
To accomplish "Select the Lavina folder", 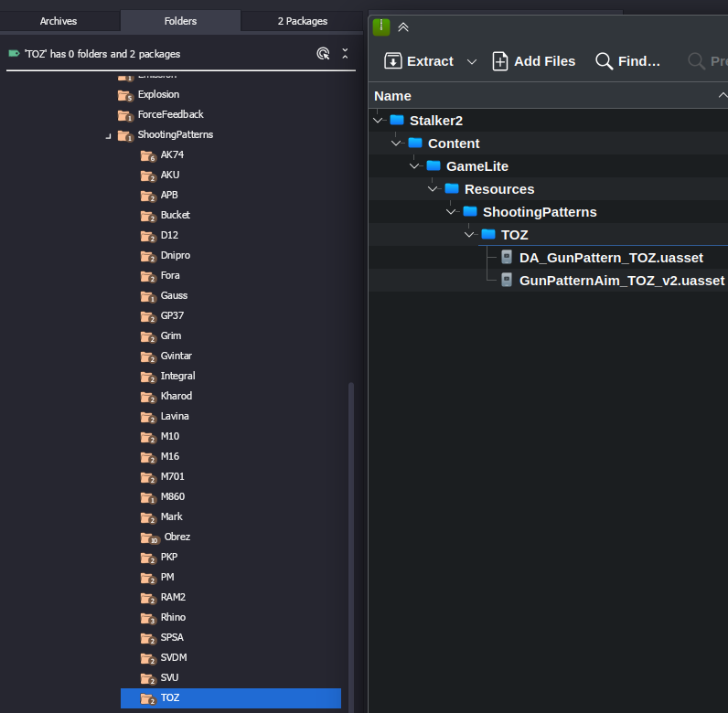I will click(175, 416).
